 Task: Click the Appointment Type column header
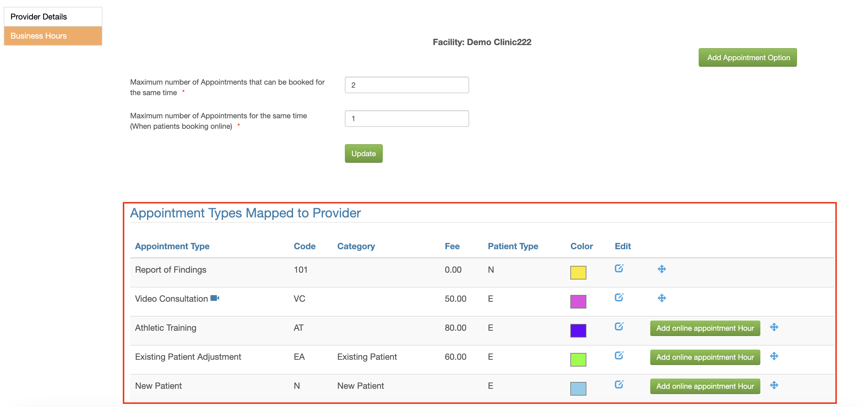point(172,246)
